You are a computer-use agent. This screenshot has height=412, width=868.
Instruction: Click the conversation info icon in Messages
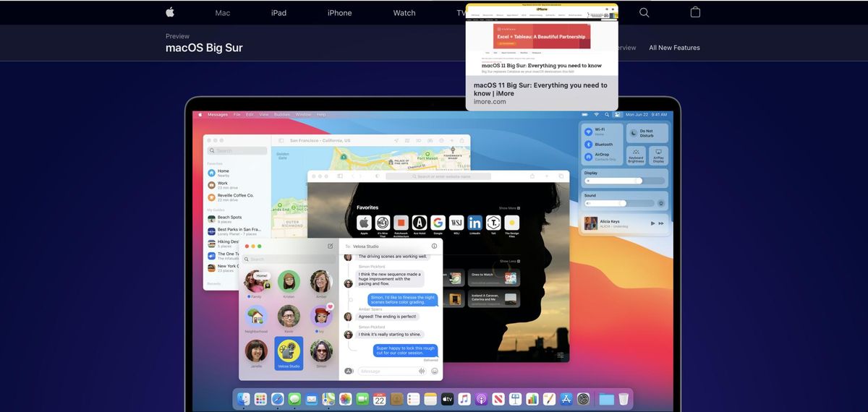(x=434, y=246)
